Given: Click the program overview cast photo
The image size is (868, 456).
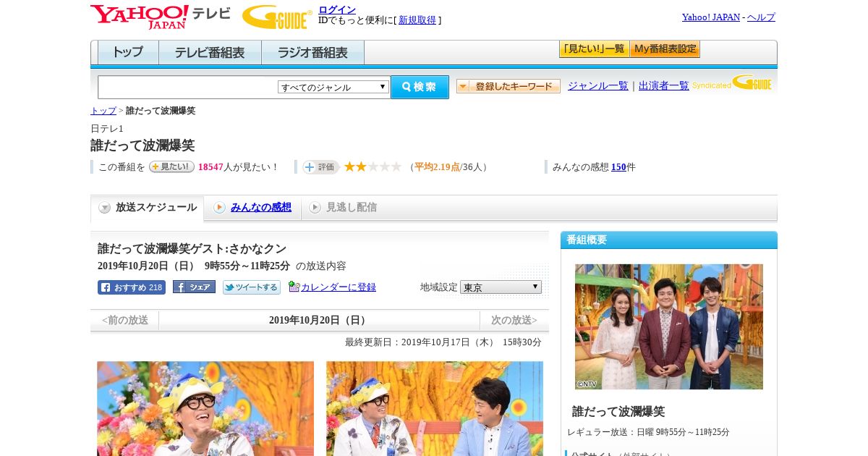Looking at the screenshot, I should pos(669,326).
